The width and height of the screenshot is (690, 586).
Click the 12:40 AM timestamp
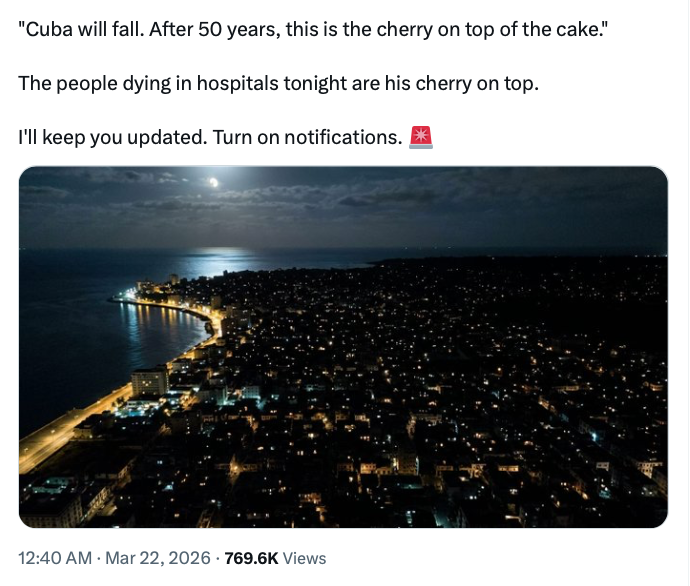coord(54,558)
